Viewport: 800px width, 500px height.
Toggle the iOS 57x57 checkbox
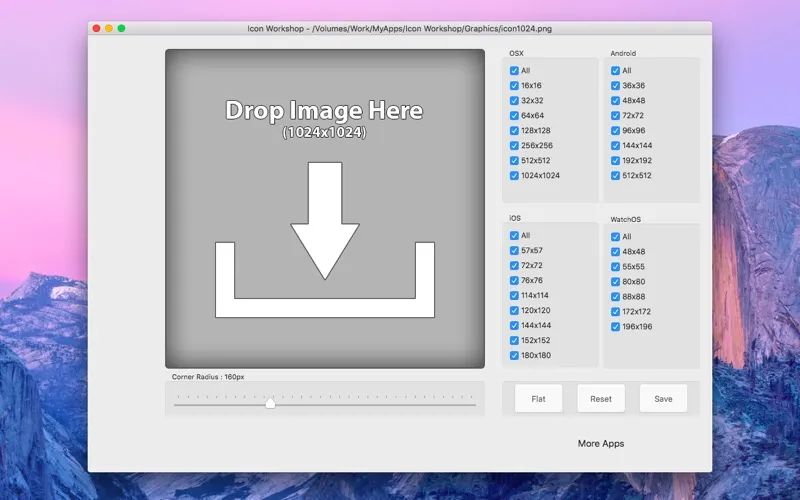point(514,251)
